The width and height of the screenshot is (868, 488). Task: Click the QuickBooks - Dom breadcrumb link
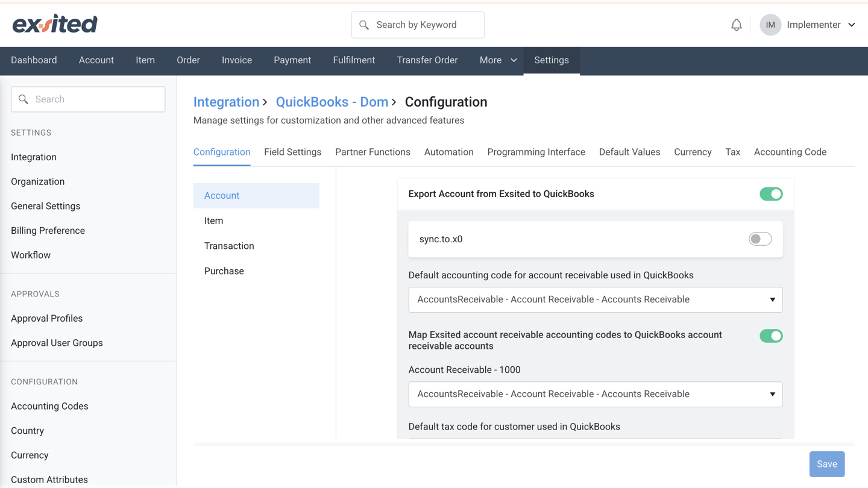coord(332,102)
